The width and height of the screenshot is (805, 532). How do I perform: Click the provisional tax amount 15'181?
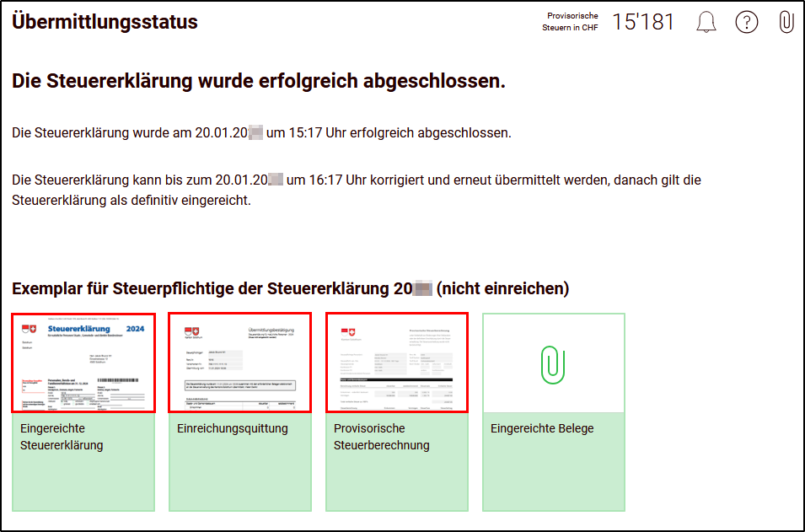(643, 23)
